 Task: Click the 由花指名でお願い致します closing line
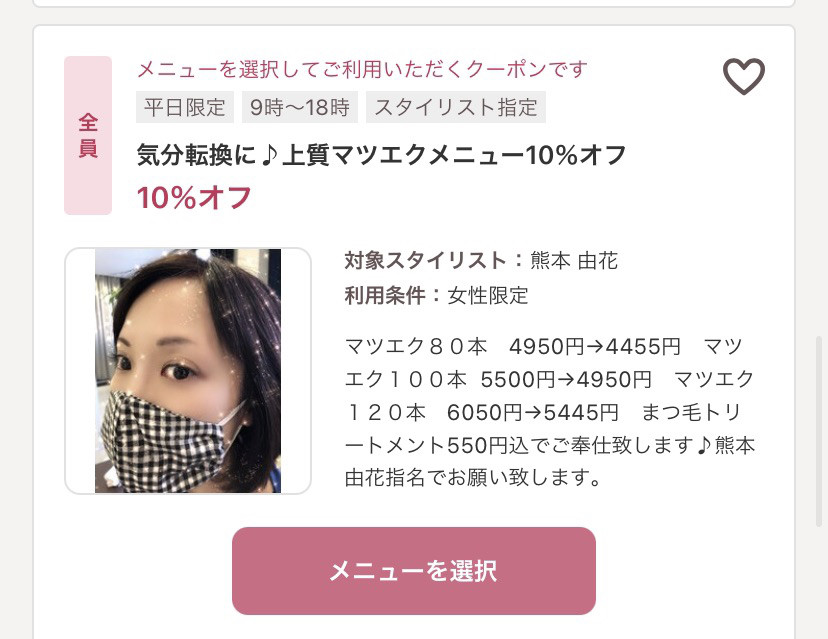(473, 477)
